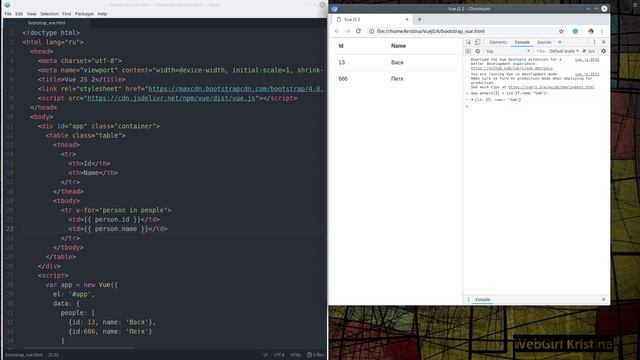Click the jsdelivr vue.js script URL in Atom

[171, 98]
